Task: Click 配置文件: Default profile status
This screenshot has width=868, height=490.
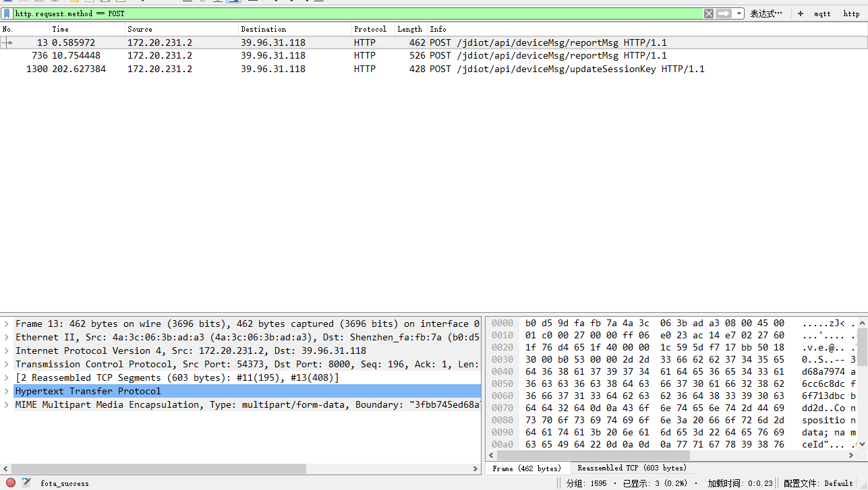Action: (818, 483)
